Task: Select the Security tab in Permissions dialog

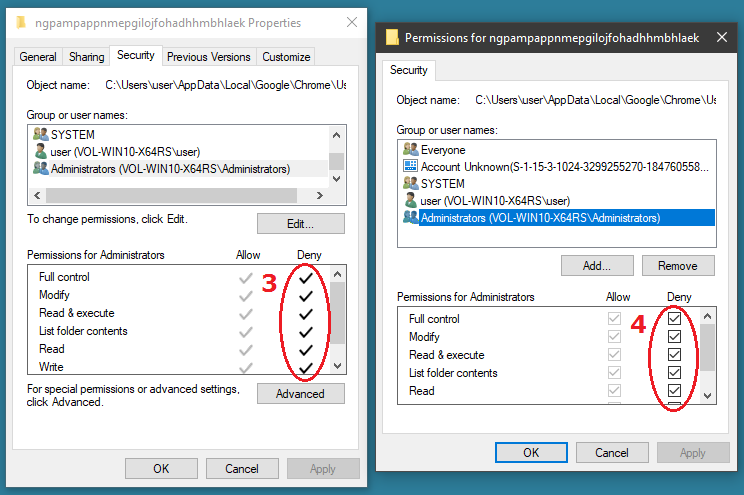Action: [409, 70]
